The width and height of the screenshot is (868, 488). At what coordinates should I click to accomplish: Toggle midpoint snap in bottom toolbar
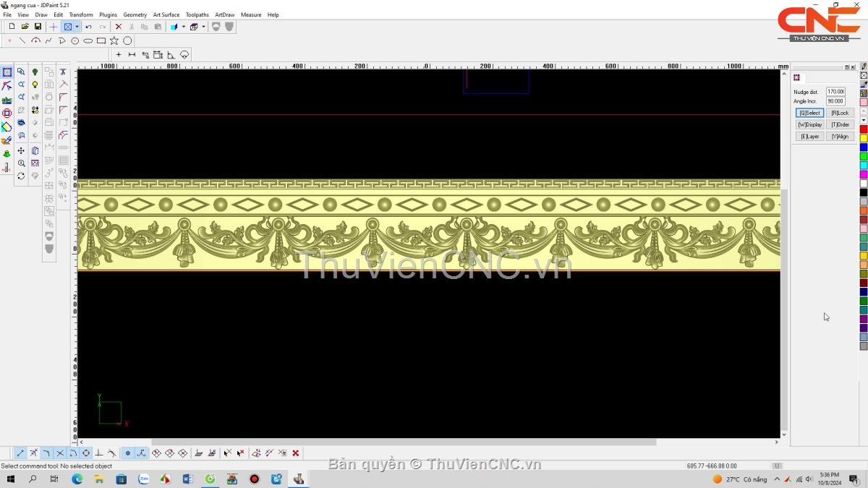(33, 453)
